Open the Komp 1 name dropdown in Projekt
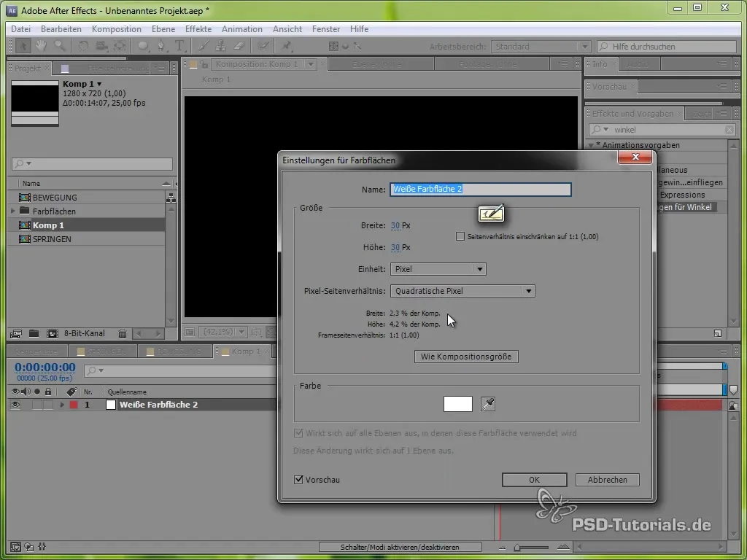 99,84
